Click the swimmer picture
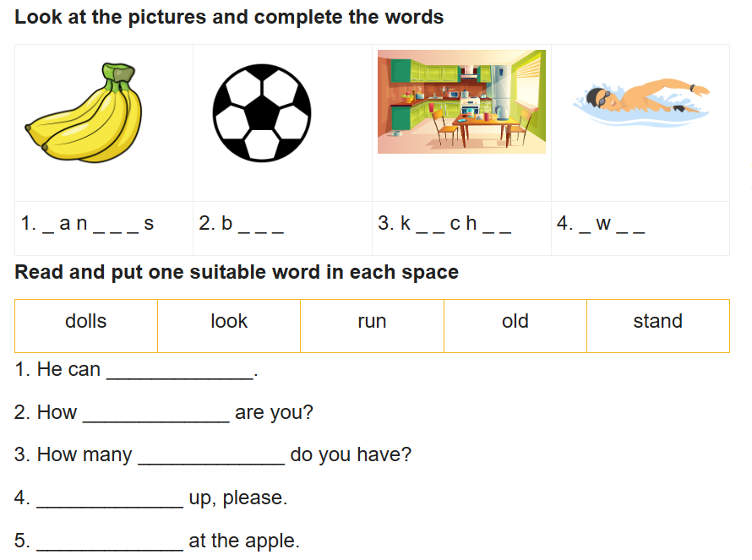 pyautogui.click(x=640, y=102)
